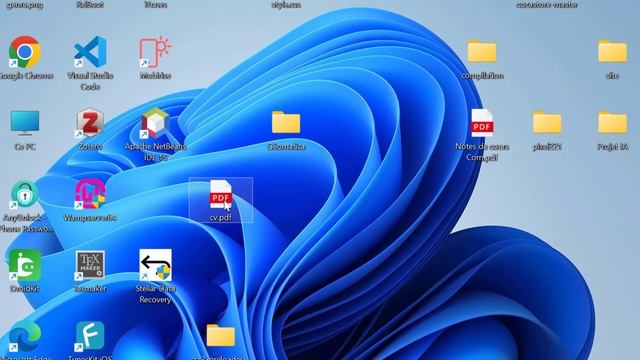
Task: Select the folder between the Notes PDF and Projet IA
Action: (x=547, y=122)
